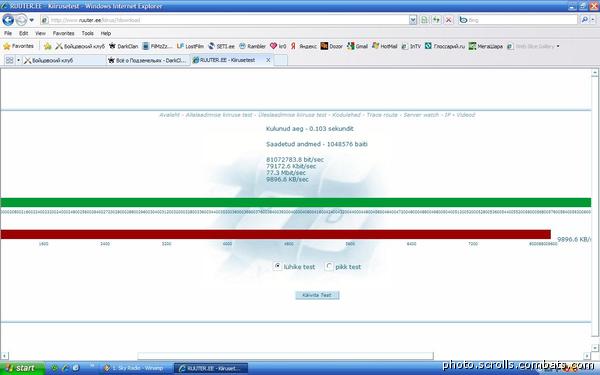Open Allalaadimise kiiruse test link
600x375 pixels.
tap(219, 115)
